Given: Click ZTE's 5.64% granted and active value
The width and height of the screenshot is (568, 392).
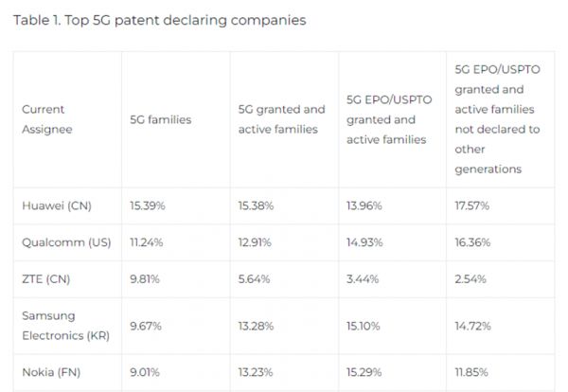Looking at the screenshot, I should [255, 279].
